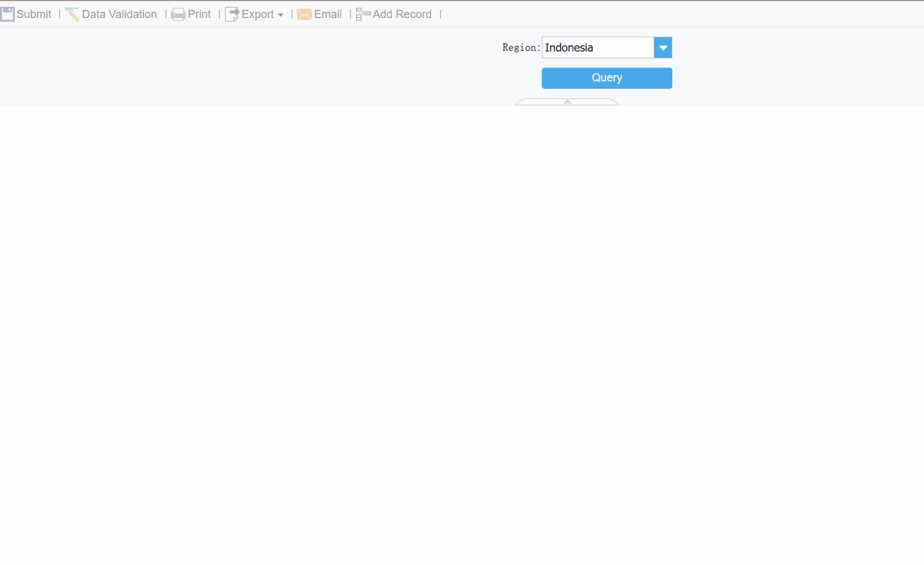Open the Export dropdown menu

coord(281,14)
